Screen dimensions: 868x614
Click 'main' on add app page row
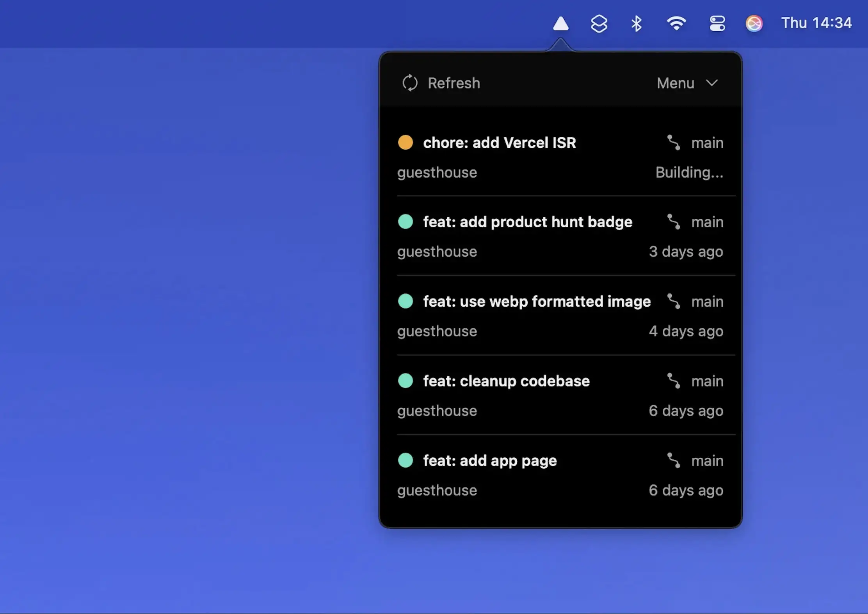(x=707, y=461)
